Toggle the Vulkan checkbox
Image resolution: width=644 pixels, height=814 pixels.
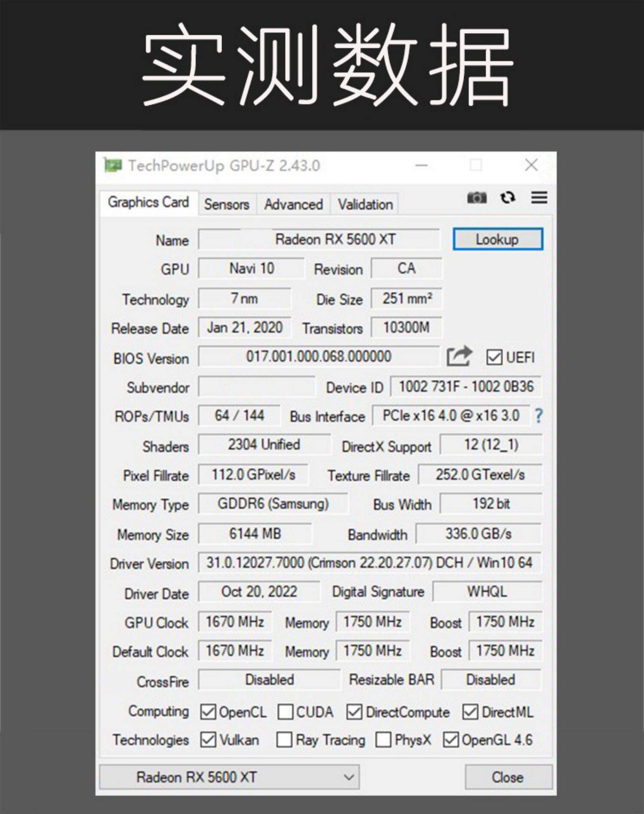(x=208, y=740)
